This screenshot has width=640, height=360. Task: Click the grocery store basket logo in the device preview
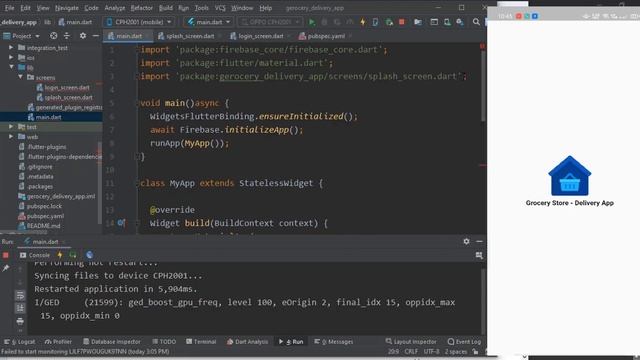(x=569, y=176)
